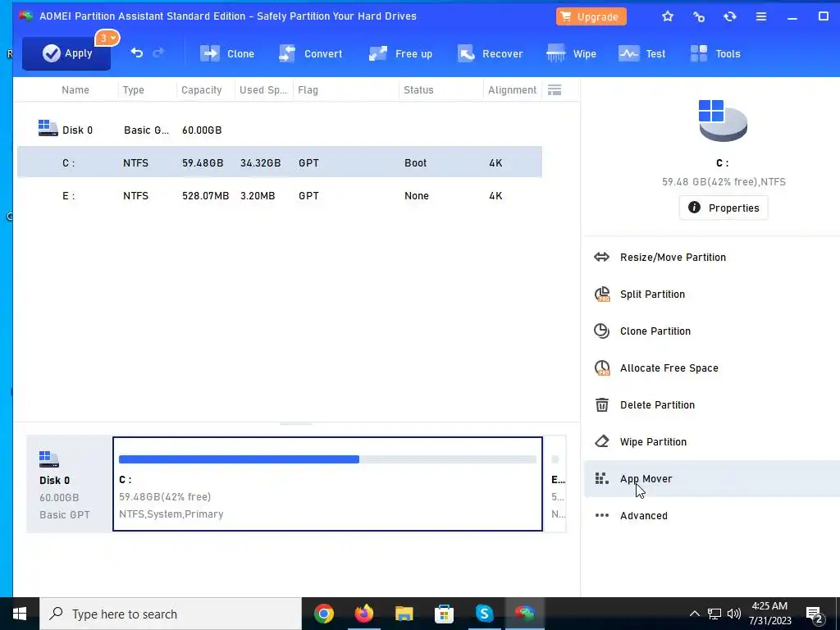
Task: Open File Explorer from taskbar
Action: pyautogui.click(x=404, y=614)
